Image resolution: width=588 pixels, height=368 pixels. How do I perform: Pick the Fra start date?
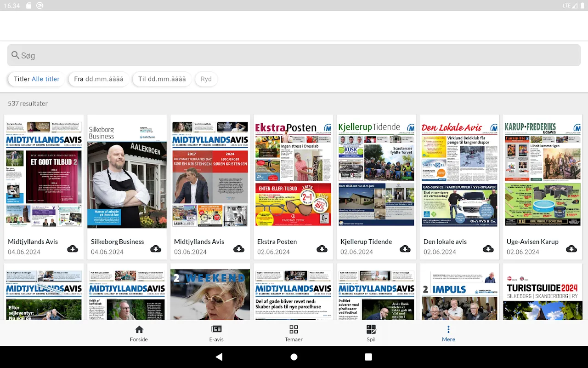coord(99,79)
